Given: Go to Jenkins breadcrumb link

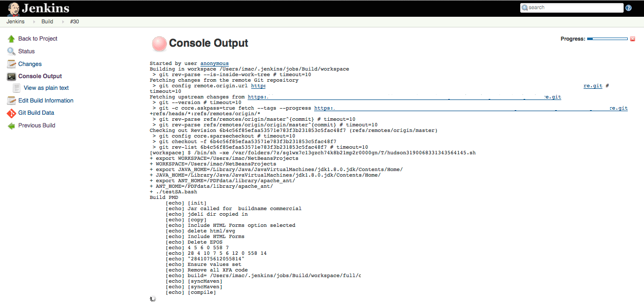Looking at the screenshot, I should click(15, 22).
